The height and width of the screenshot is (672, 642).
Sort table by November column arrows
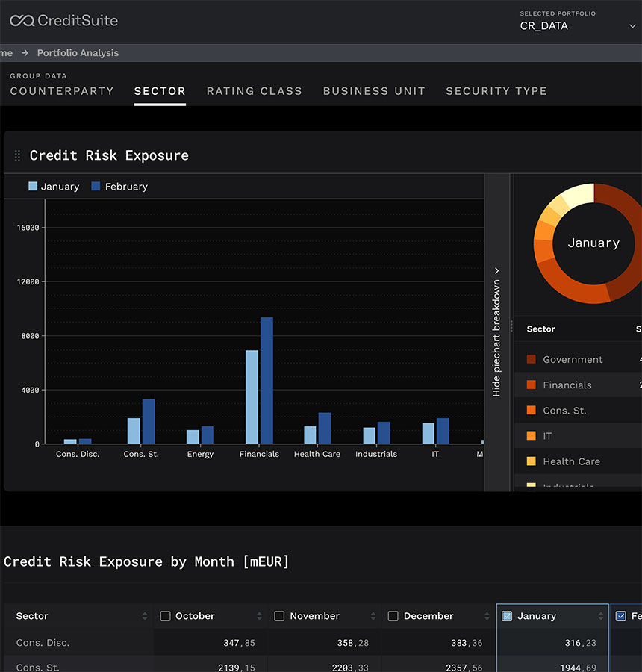[373, 616]
